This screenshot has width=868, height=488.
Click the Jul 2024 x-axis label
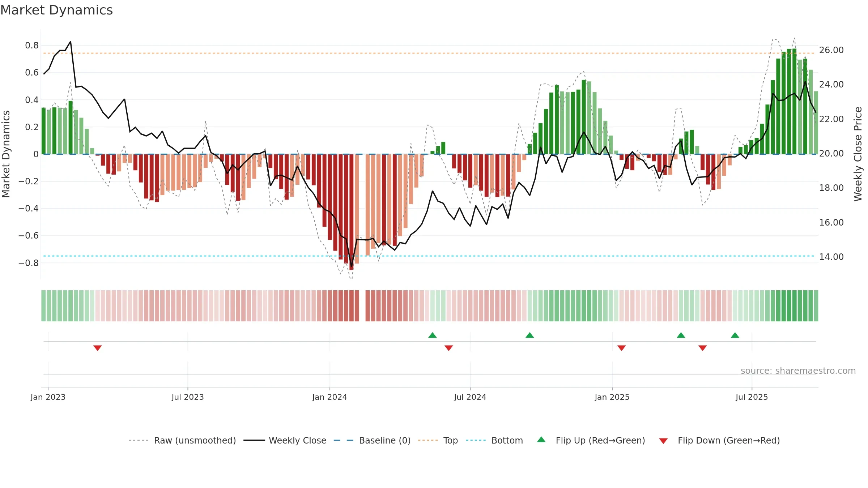click(470, 397)
